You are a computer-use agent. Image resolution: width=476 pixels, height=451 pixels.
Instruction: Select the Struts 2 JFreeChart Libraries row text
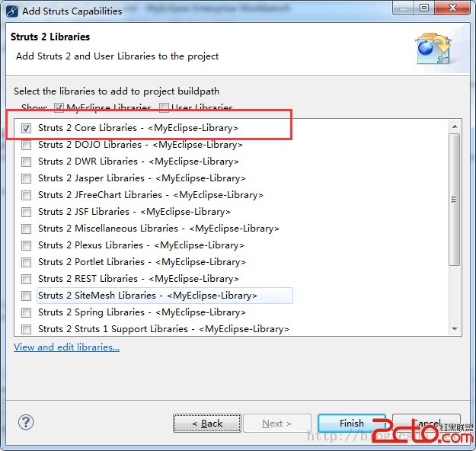[x=151, y=195]
